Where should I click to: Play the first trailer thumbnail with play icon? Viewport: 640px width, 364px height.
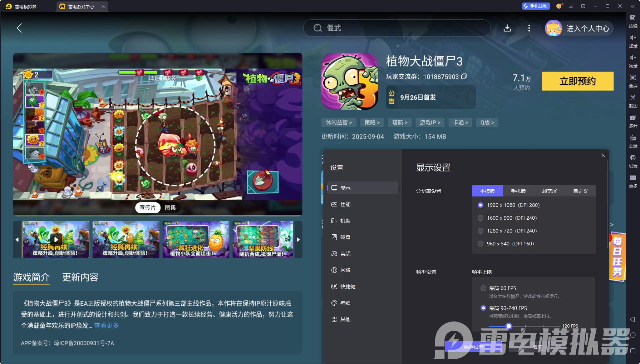pos(56,239)
